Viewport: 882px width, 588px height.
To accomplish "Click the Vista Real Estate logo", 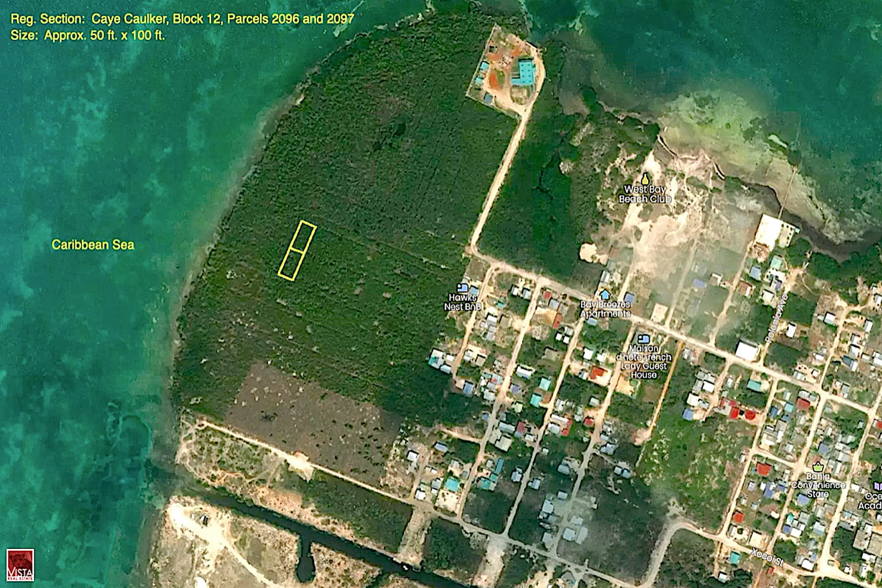I will click(20, 564).
